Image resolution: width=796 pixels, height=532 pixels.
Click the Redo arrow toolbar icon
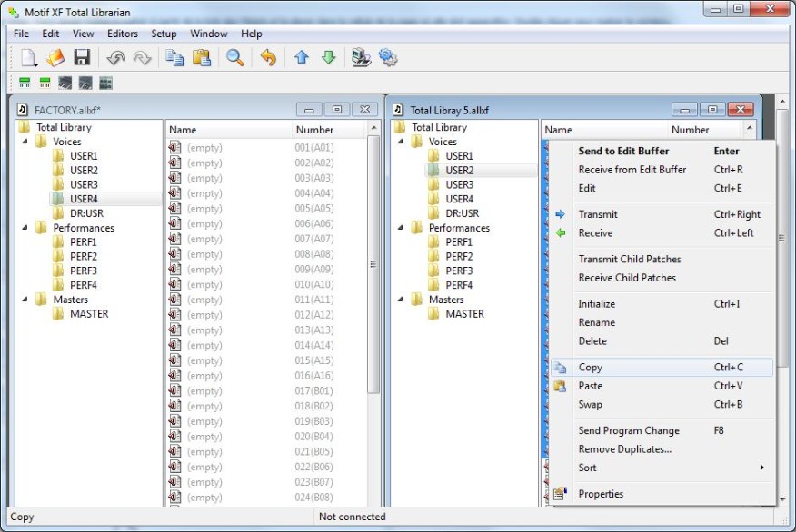click(142, 58)
